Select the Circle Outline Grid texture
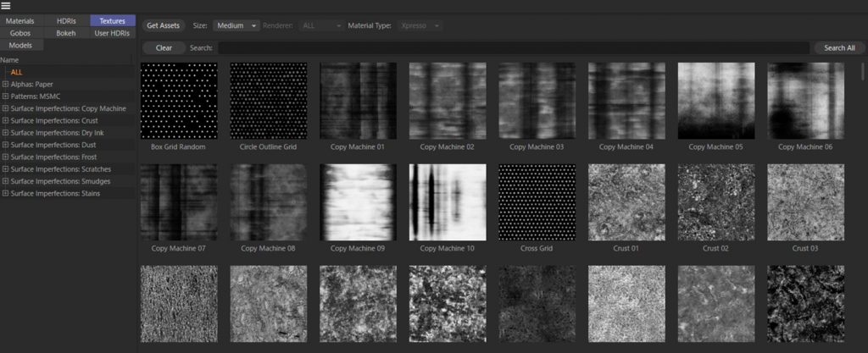Screen dimensions: 868x353 268,101
